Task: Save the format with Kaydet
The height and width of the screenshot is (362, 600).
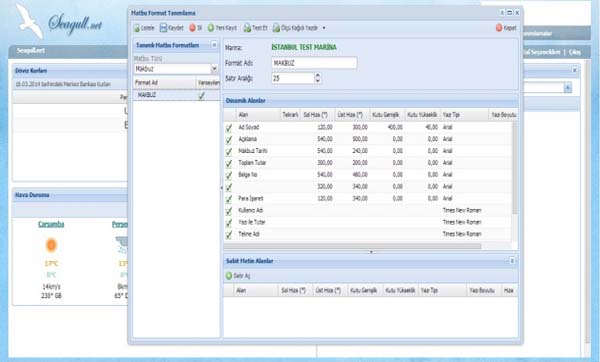Action: point(171,28)
